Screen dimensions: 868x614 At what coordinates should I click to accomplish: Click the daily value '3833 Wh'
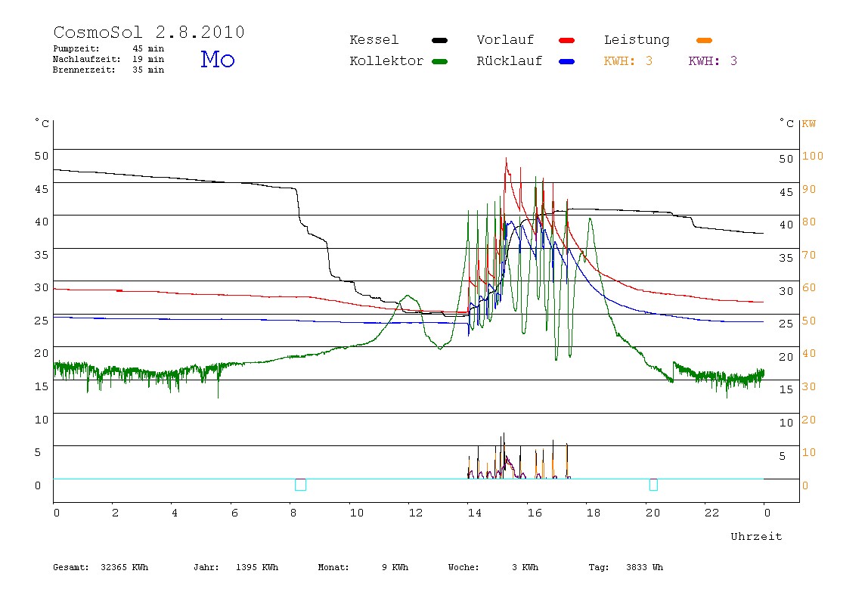tap(644, 567)
